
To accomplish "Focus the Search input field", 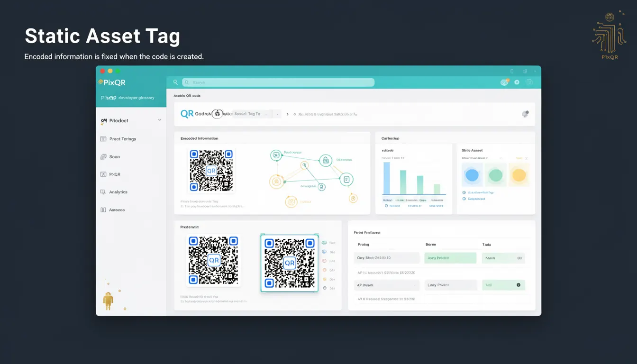I will coord(278,82).
